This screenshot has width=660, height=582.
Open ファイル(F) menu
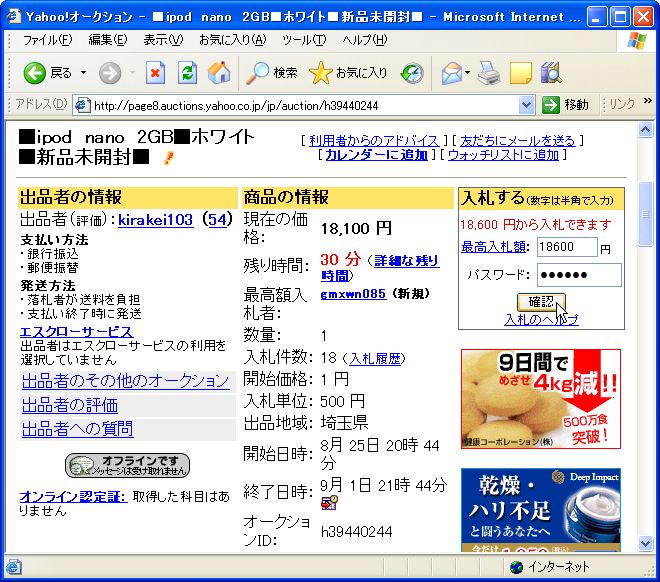[x=47, y=40]
